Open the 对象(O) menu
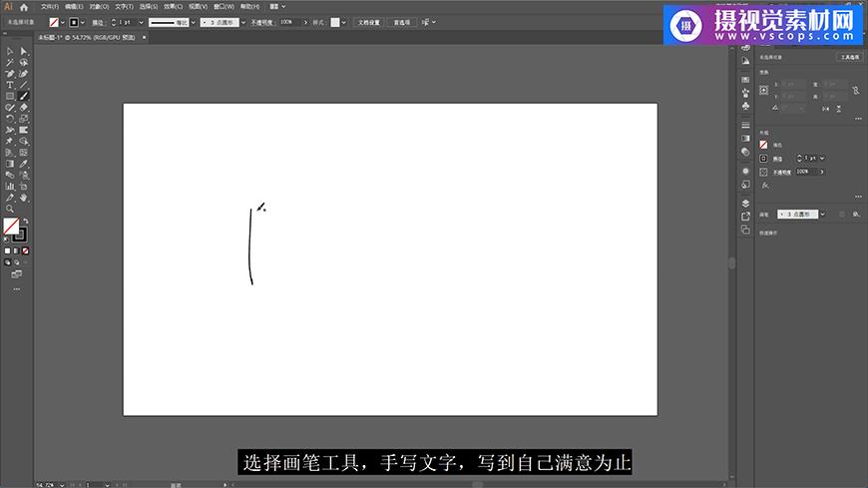 pyautogui.click(x=99, y=7)
